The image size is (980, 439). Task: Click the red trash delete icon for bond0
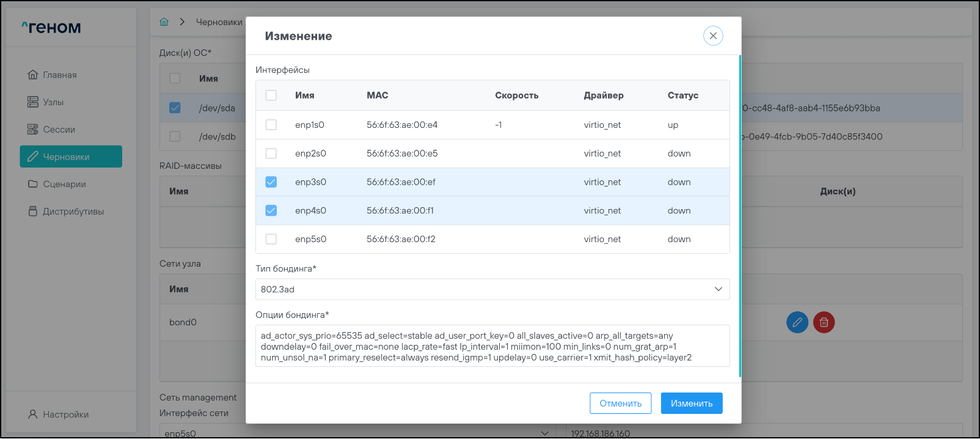[824, 322]
